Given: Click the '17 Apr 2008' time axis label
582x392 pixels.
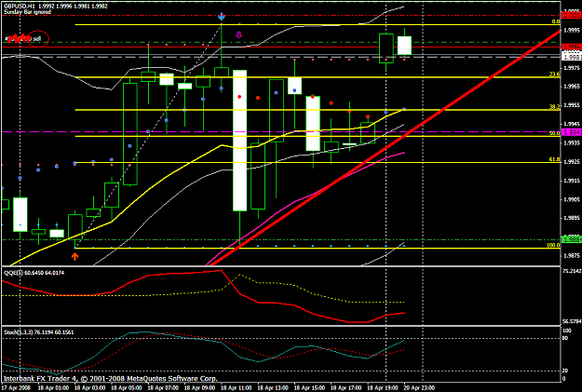Looking at the screenshot, I should [x=17, y=388].
